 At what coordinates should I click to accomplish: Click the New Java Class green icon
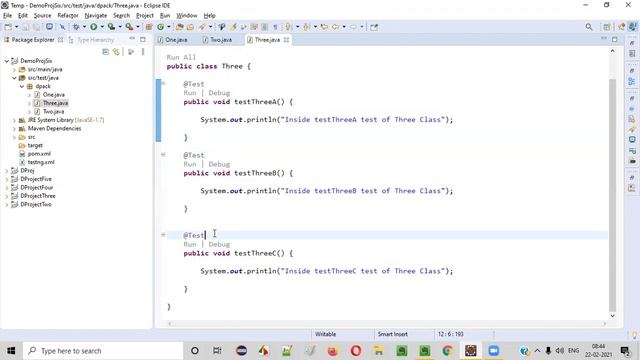point(161,27)
